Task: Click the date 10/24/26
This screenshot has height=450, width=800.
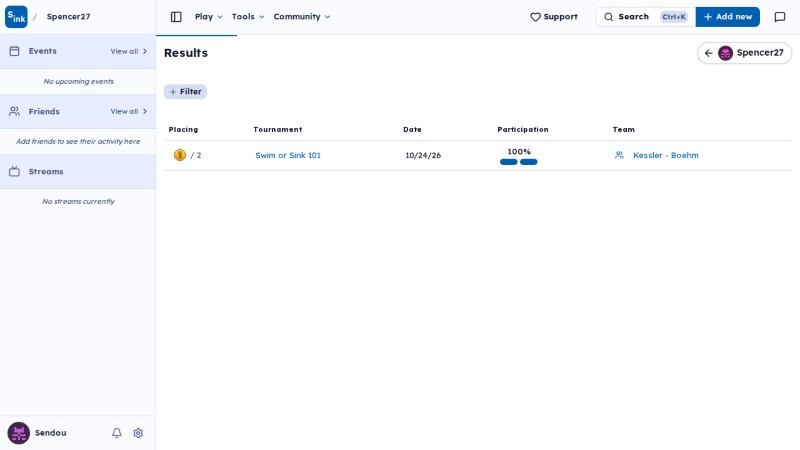Action: click(x=423, y=155)
